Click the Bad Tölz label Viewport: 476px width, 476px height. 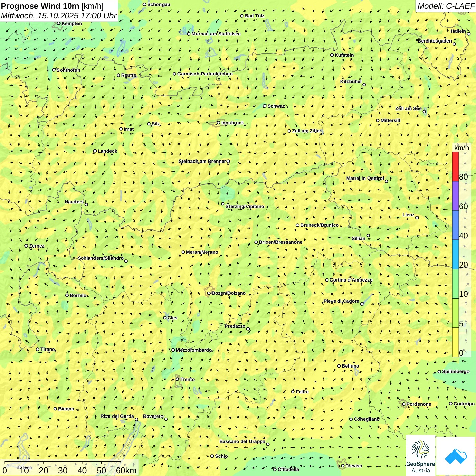255,16
